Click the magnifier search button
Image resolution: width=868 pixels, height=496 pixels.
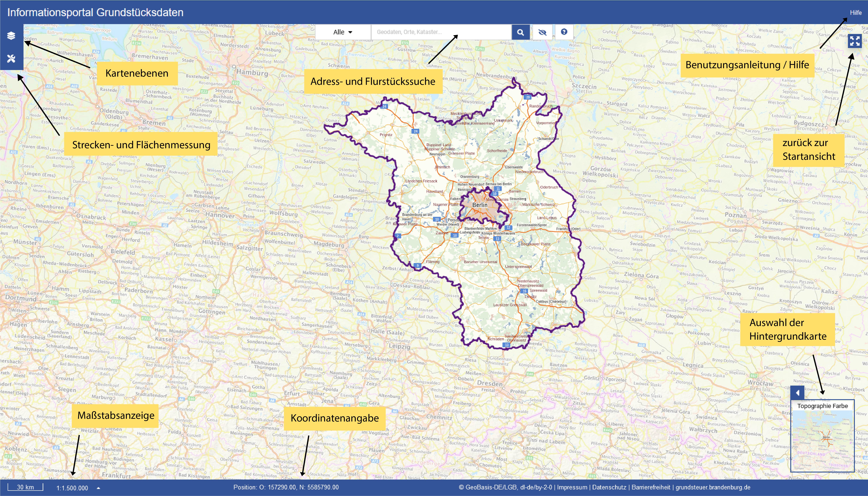[x=520, y=32]
